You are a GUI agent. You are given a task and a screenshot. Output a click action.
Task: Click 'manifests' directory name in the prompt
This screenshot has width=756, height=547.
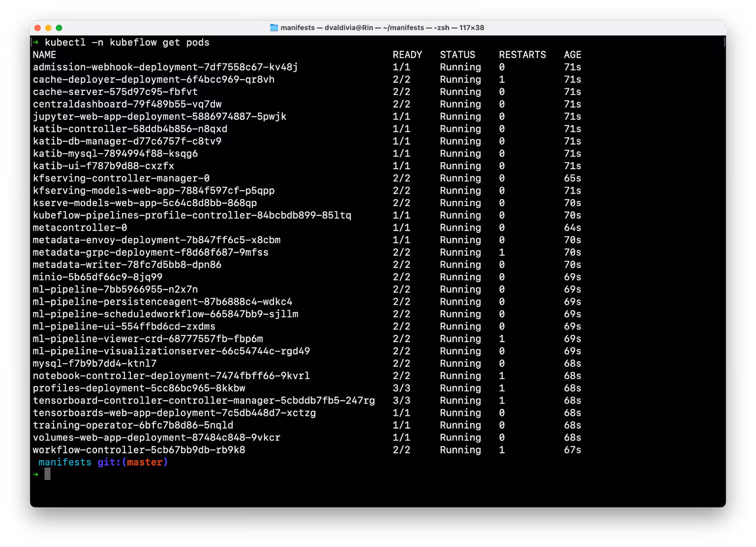coord(65,462)
